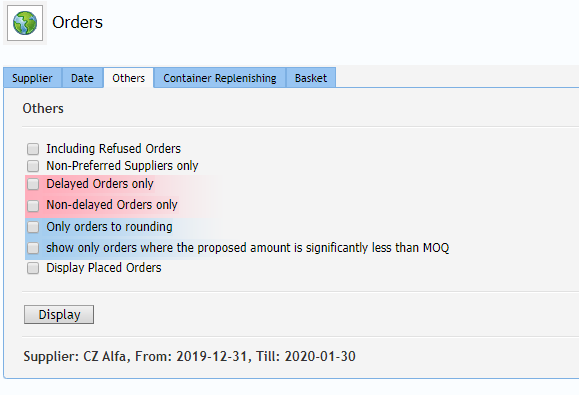Image resolution: width=579 pixels, height=395 pixels.
Task: Click the supplier and date summary text
Action: click(189, 356)
